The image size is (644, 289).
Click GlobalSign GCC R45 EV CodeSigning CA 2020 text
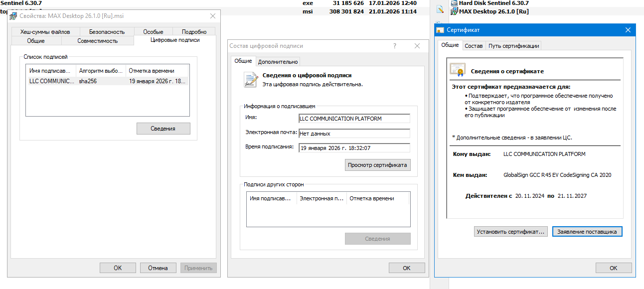click(557, 175)
